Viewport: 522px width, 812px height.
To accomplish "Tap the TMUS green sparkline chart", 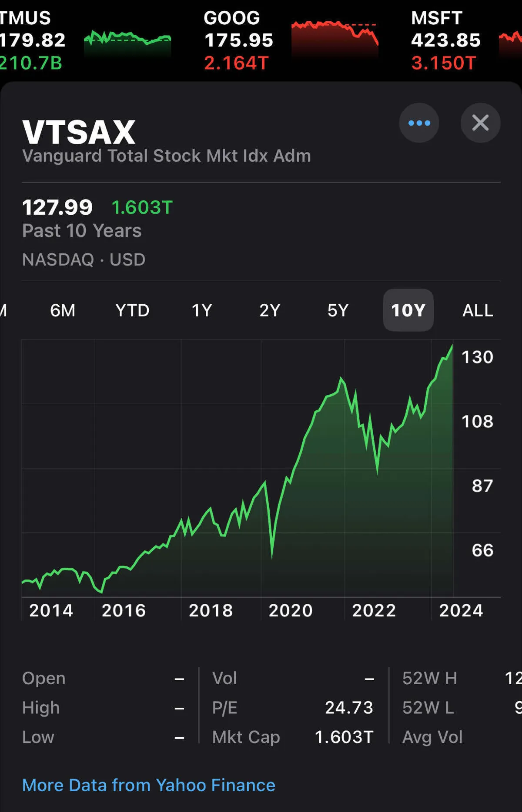I will (127, 41).
